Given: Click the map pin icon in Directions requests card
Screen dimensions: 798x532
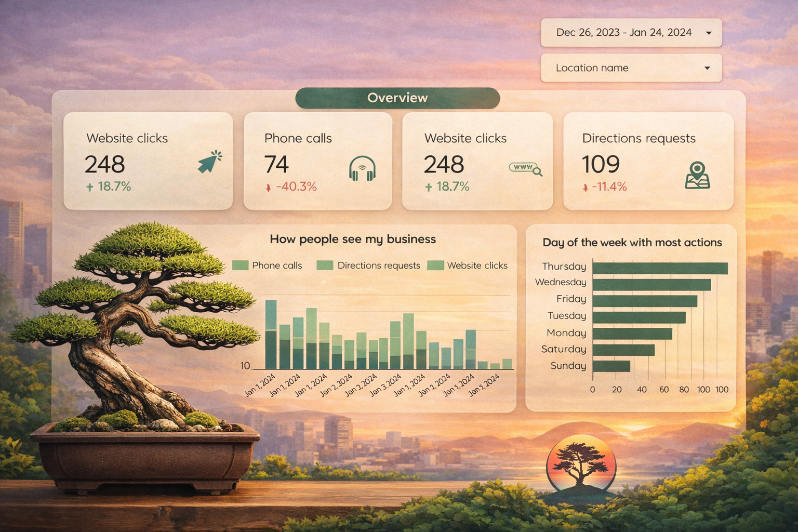Looking at the screenshot, I should pyautogui.click(x=697, y=175).
